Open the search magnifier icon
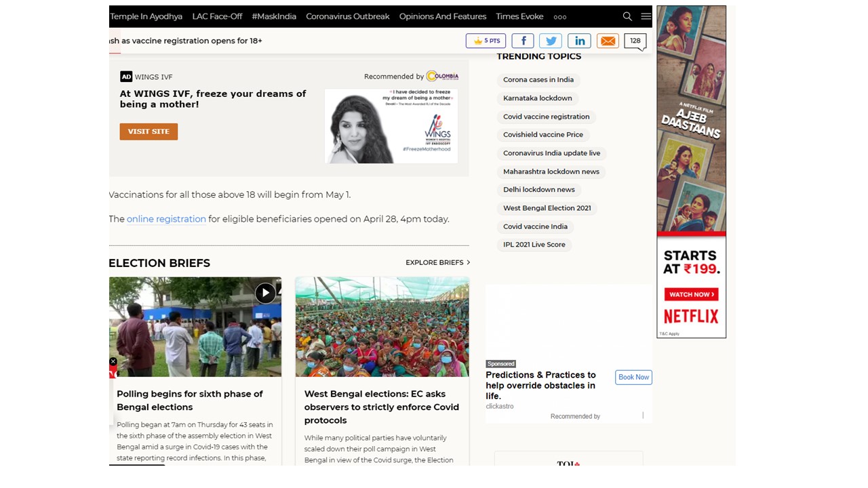Screen dimensions: 868x488 click(x=627, y=16)
